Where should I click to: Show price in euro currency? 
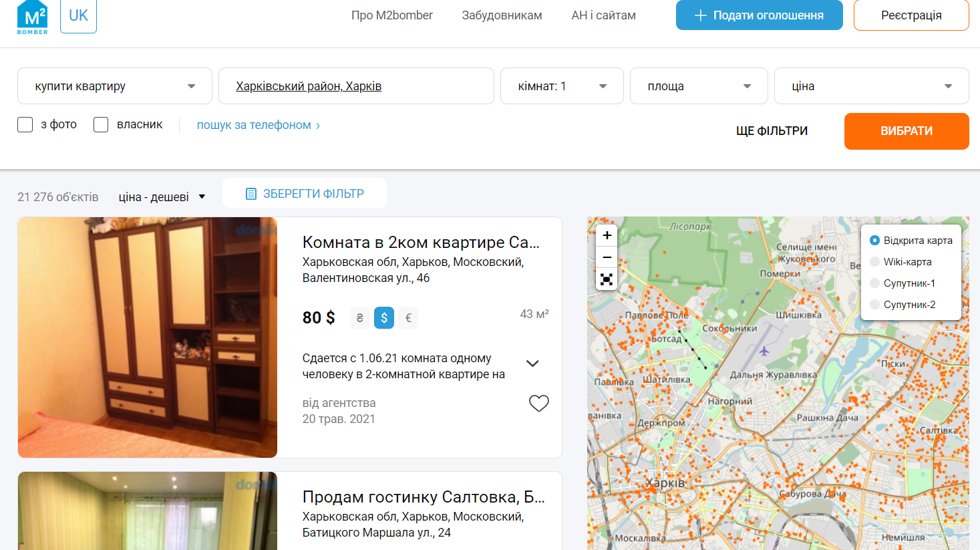[408, 317]
